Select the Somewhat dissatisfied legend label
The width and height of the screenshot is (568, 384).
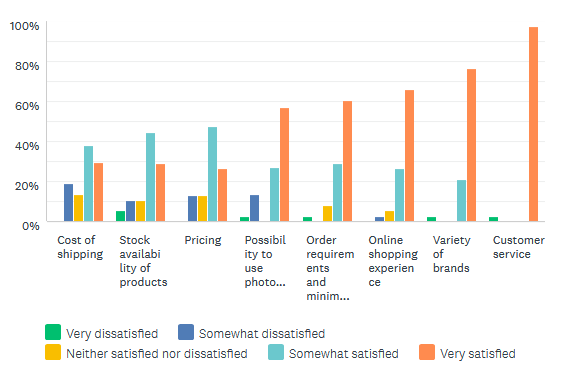click(x=262, y=334)
